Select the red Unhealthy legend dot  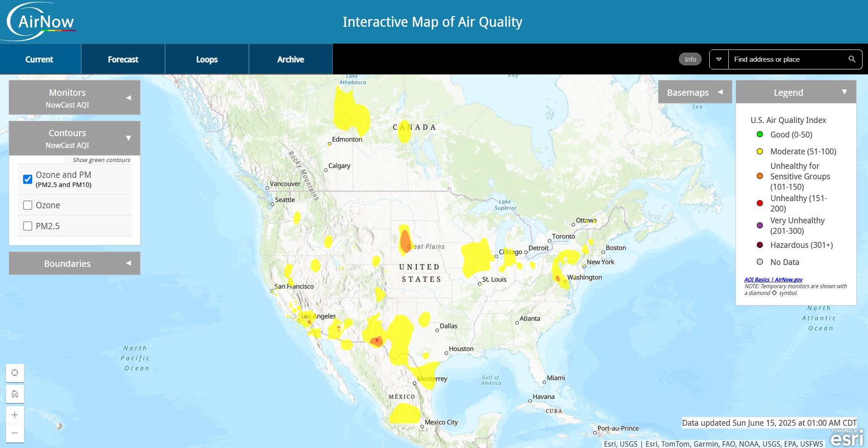pyautogui.click(x=760, y=203)
